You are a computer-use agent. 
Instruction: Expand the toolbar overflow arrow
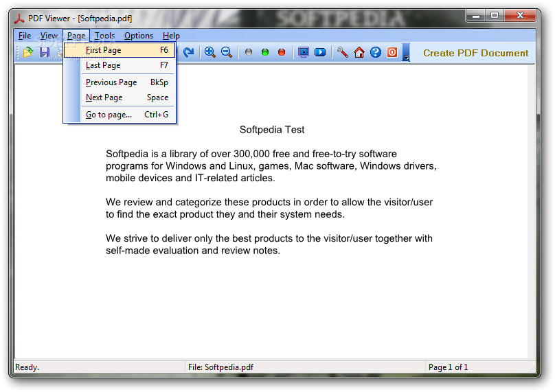tap(407, 52)
